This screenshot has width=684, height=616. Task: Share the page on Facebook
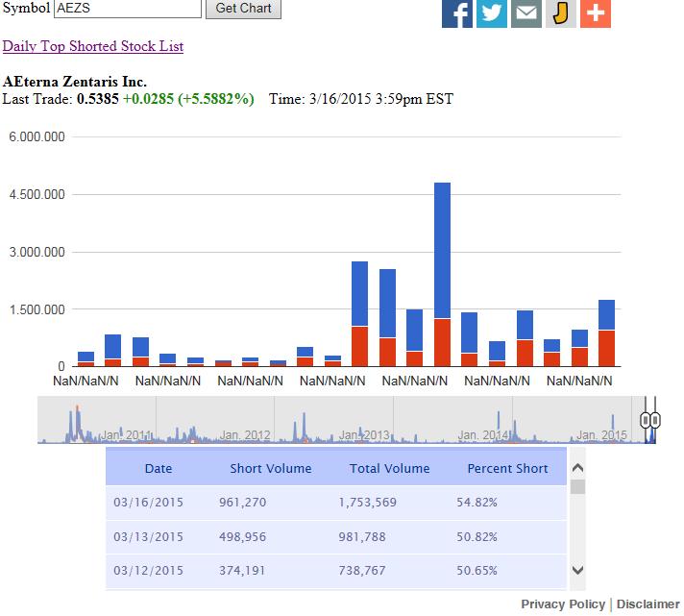coord(456,13)
